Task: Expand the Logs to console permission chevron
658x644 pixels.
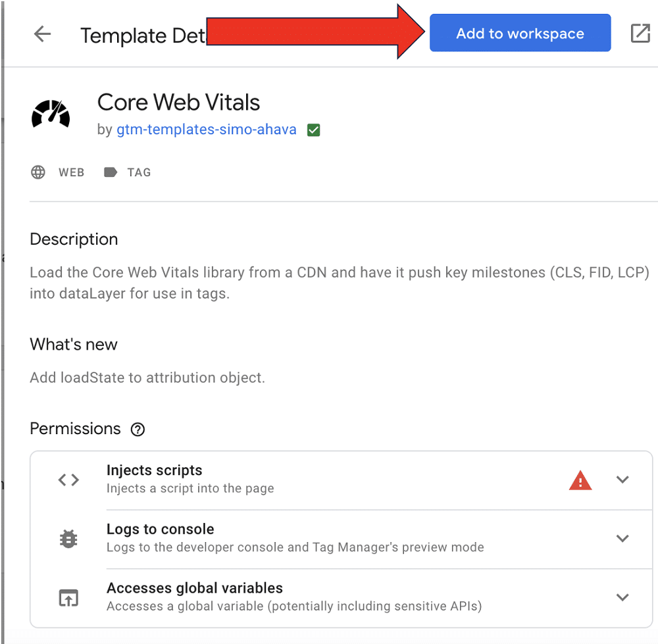Action: click(622, 538)
